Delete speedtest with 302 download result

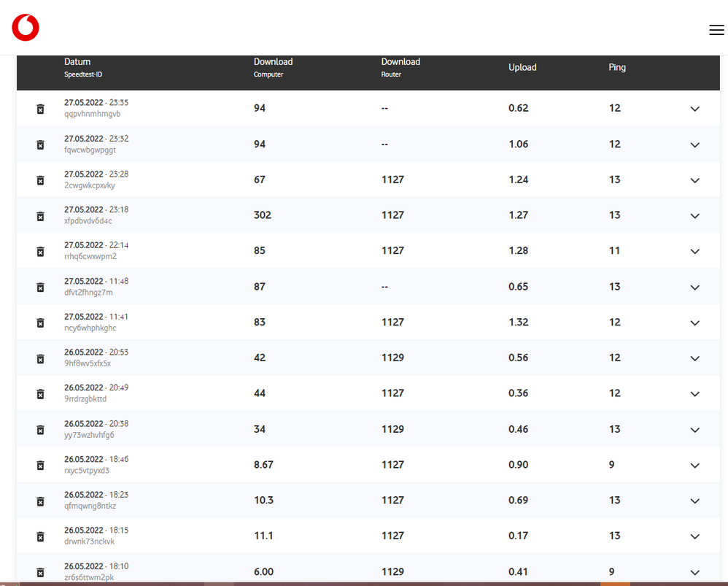point(41,216)
